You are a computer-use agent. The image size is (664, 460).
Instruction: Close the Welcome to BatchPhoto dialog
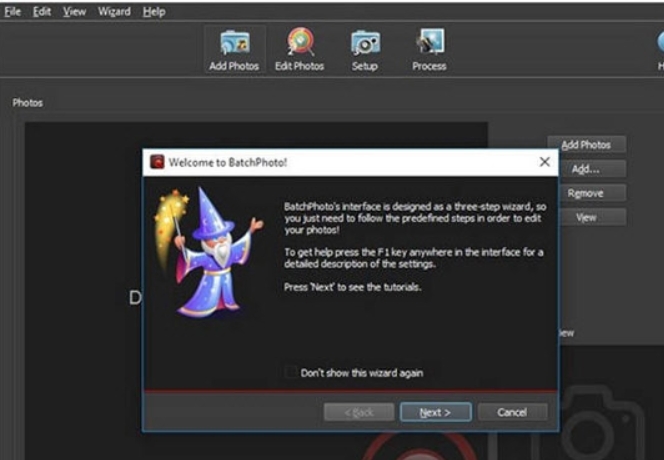(545, 162)
